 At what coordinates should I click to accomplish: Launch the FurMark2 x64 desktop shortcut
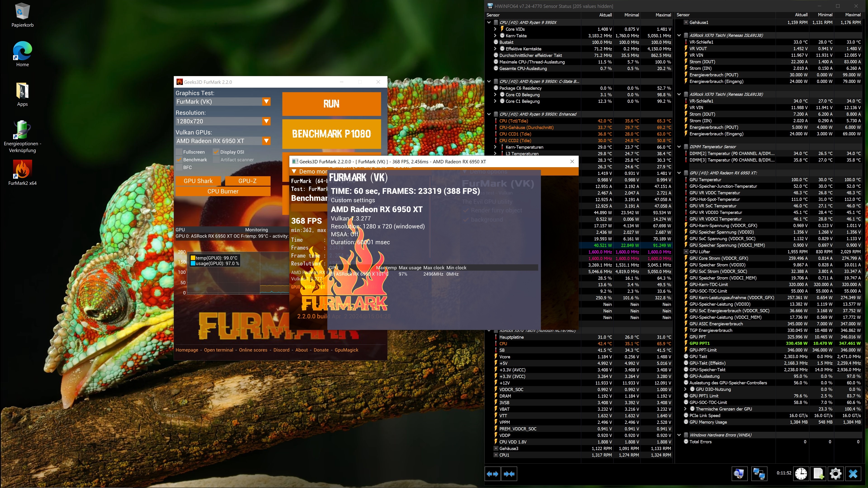(23, 172)
